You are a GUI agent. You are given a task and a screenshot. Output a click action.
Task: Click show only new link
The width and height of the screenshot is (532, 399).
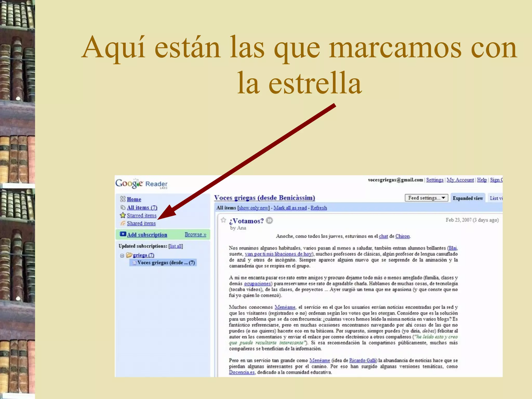click(x=254, y=208)
